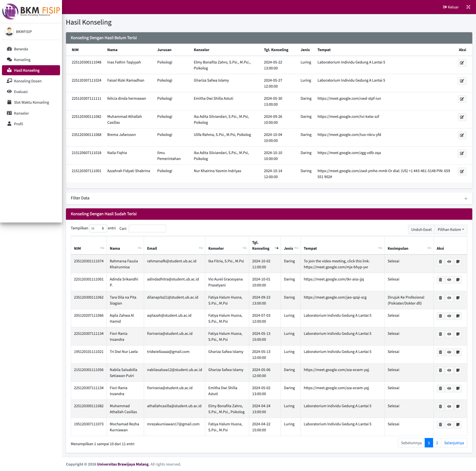Edit the result for Brema Jafansson
Viewport: 476px width, 471px height.
(462, 135)
